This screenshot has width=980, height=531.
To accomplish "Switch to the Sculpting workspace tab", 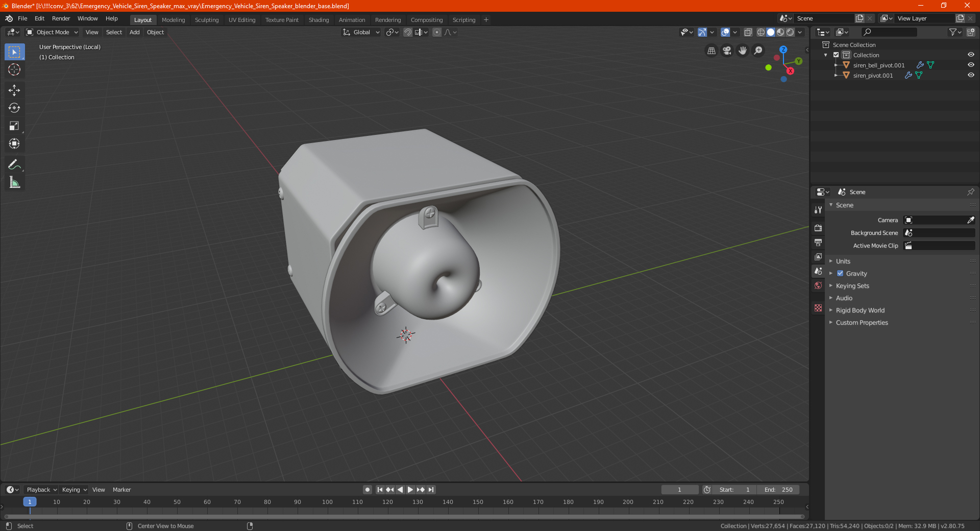I will tap(207, 20).
